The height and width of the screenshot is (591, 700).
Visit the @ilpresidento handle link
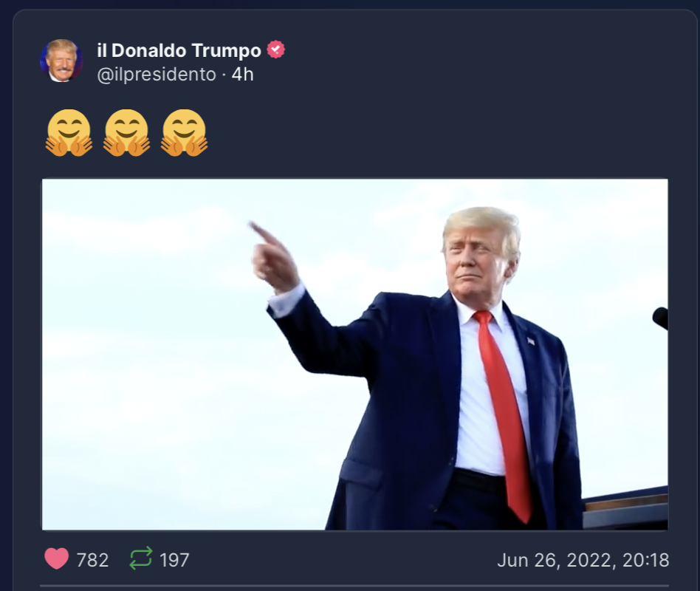[x=157, y=75]
